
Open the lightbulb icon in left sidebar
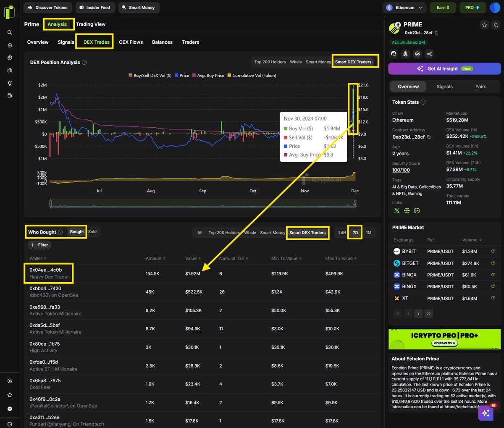(x=10, y=83)
